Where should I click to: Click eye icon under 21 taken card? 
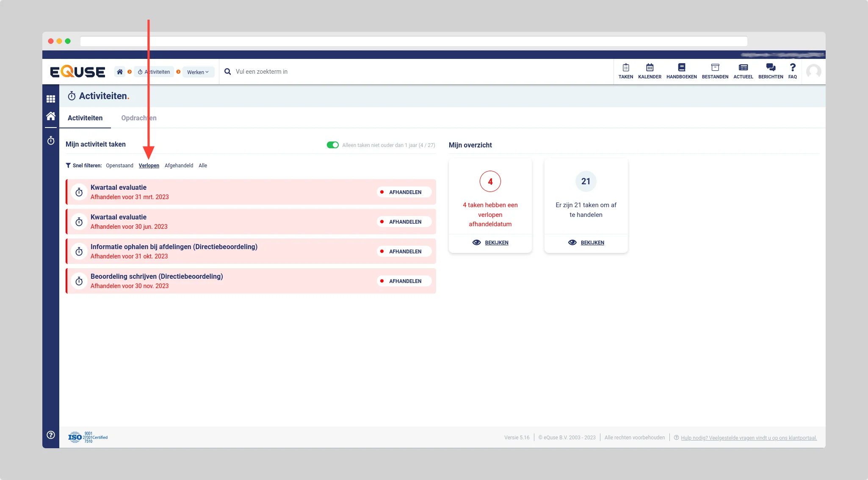(x=572, y=242)
